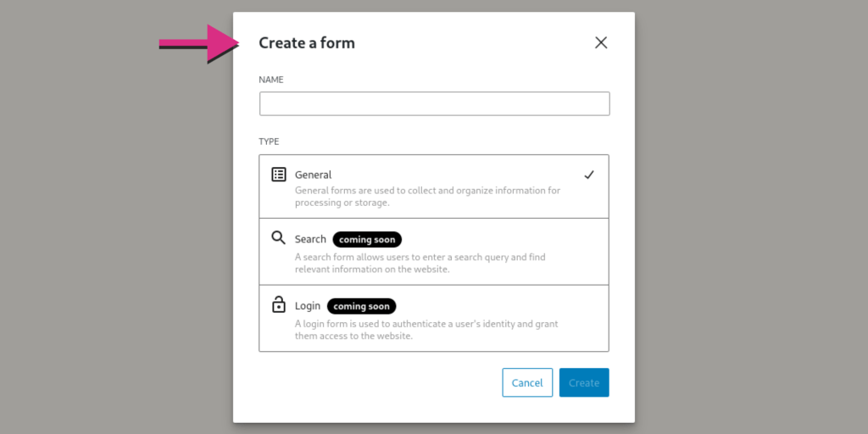
Task: Close the Create a form dialog
Action: point(601,43)
